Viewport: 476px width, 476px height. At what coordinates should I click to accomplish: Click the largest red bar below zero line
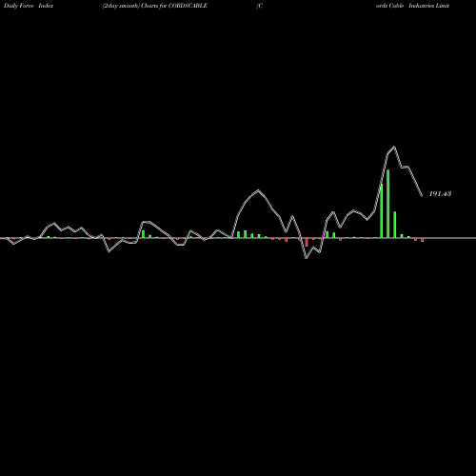[307, 242]
